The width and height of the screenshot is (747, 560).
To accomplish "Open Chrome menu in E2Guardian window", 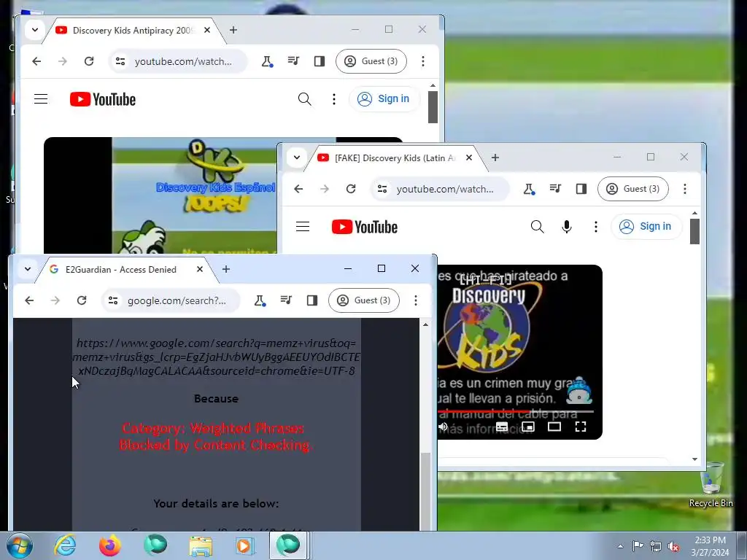I will (416, 300).
